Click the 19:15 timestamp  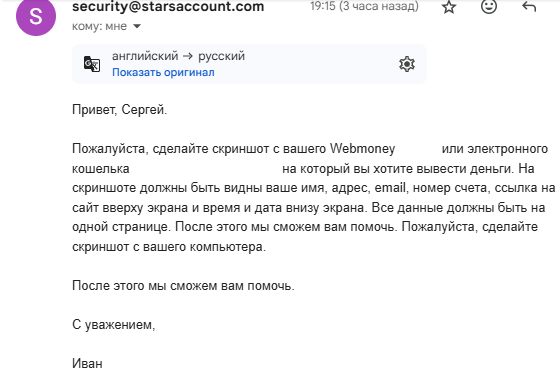click(364, 6)
